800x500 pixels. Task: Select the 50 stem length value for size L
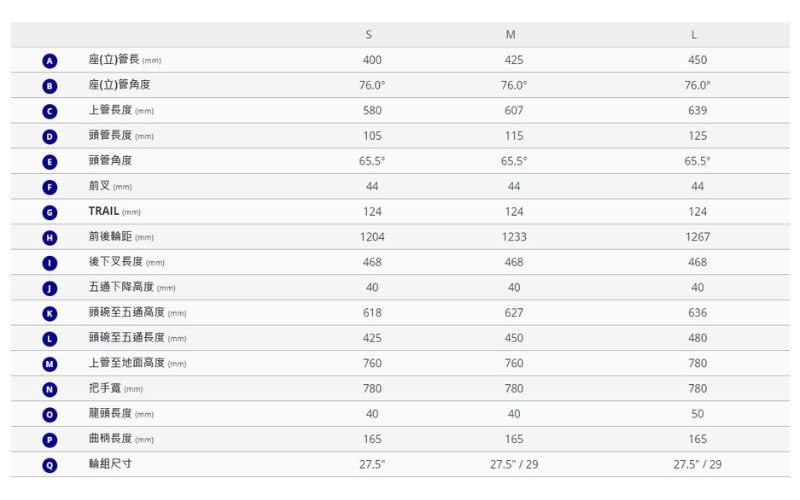[x=697, y=414]
